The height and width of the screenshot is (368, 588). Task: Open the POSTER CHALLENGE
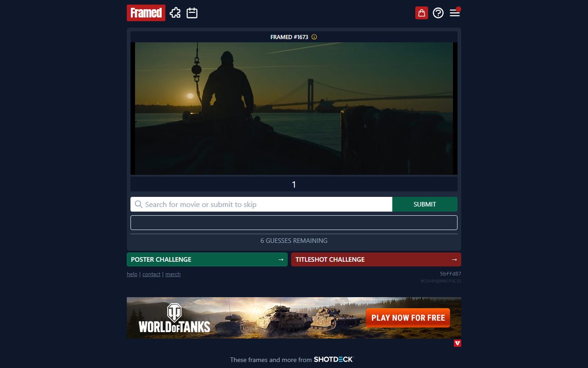(207, 259)
